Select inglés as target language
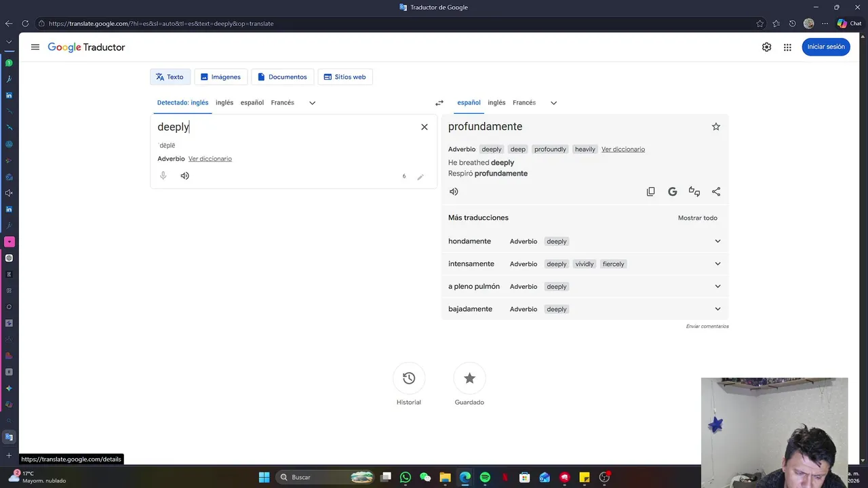The height and width of the screenshot is (488, 868). coord(496,103)
